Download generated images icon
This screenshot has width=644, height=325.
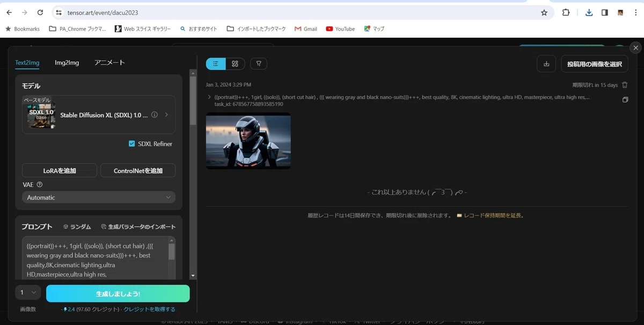[546, 64]
